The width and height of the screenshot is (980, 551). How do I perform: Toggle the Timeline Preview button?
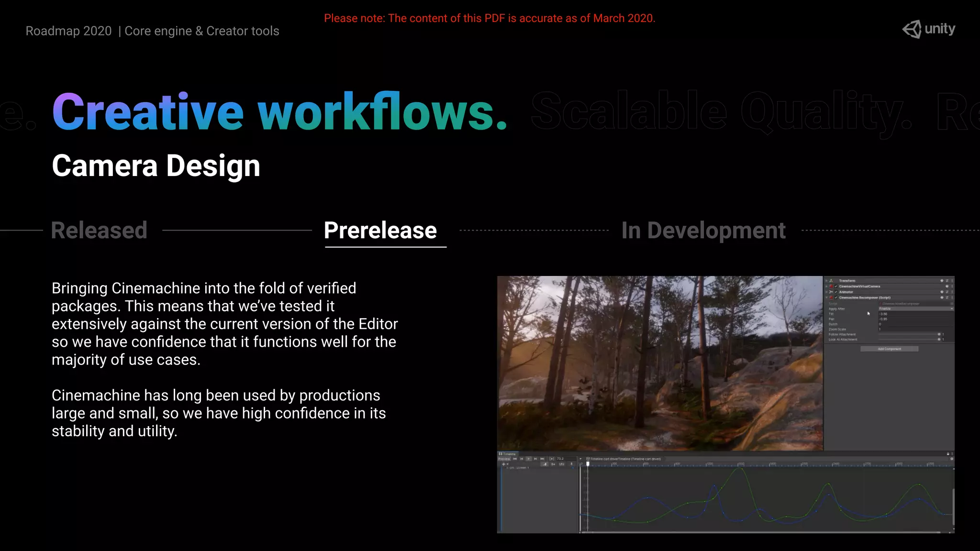504,459
